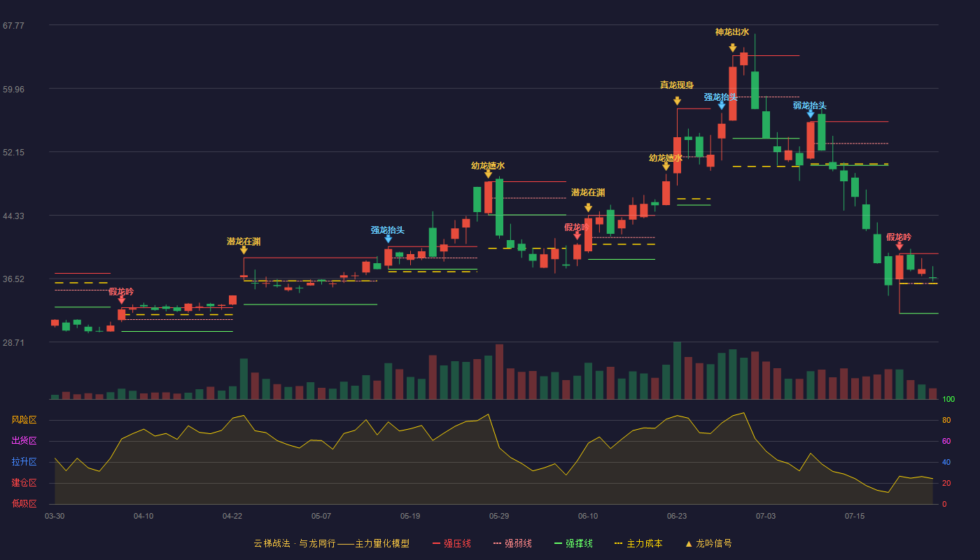This screenshot has width=980, height=560.
Task: Click the blue 40 indicator scale value
Action: [946, 462]
